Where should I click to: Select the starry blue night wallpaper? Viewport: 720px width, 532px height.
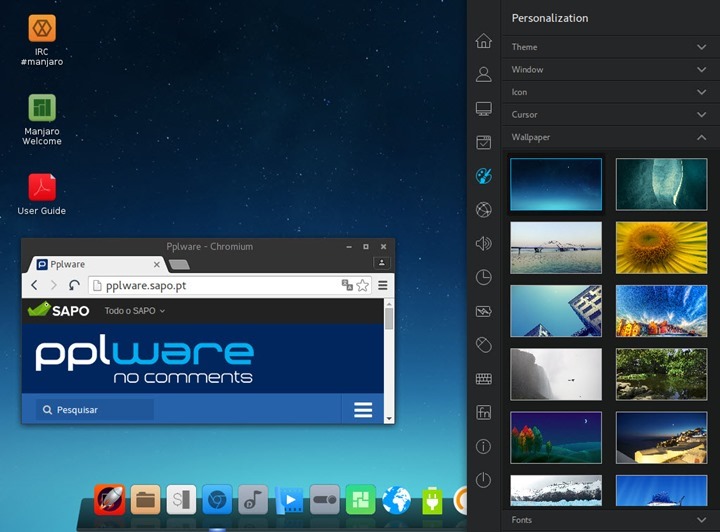[556, 184]
